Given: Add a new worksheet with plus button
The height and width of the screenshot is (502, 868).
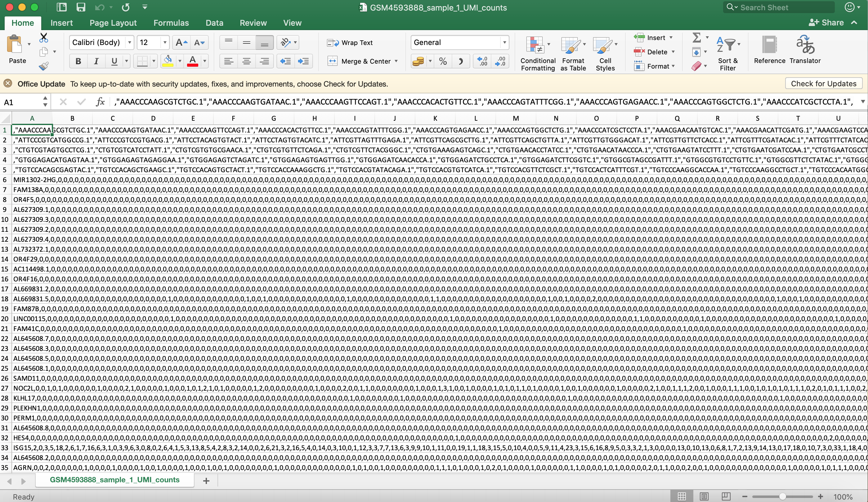Looking at the screenshot, I should click(206, 480).
